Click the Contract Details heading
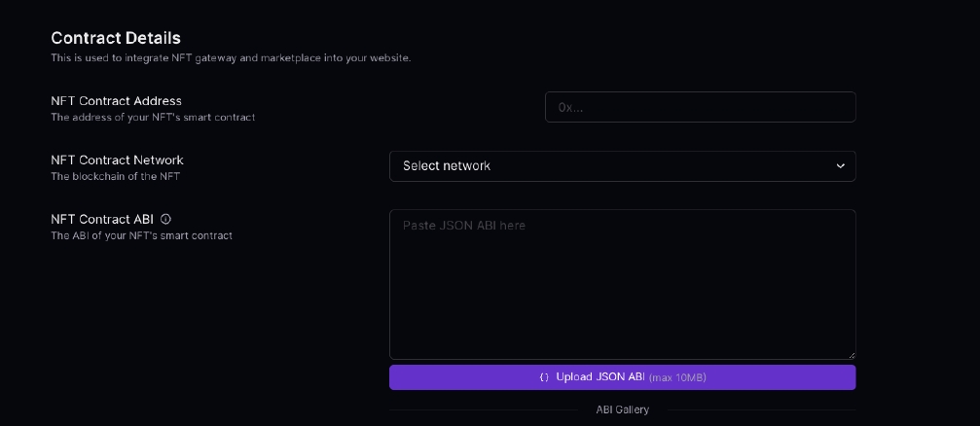The width and height of the screenshot is (980, 426). [116, 38]
